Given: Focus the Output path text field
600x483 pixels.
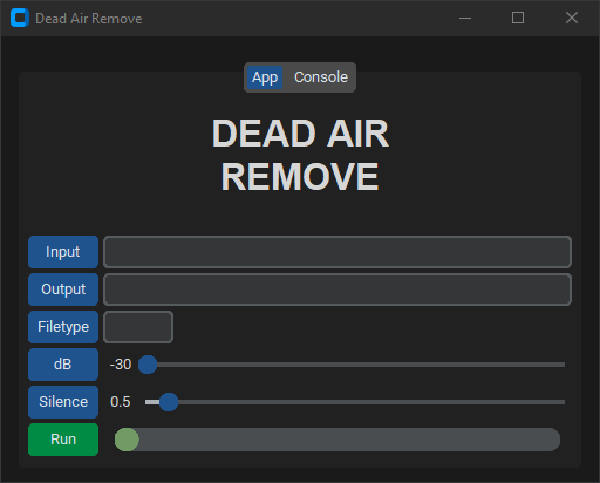Looking at the screenshot, I should (337, 289).
